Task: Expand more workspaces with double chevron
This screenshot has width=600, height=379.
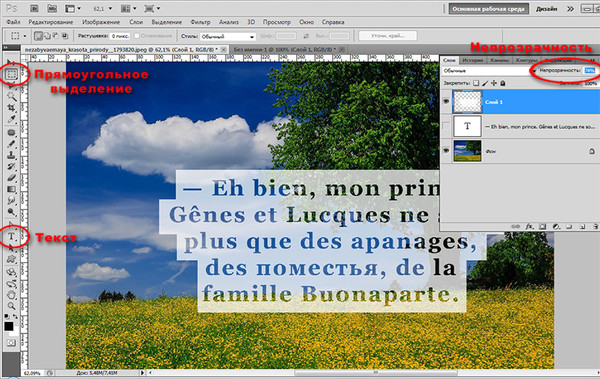Action: (570, 8)
